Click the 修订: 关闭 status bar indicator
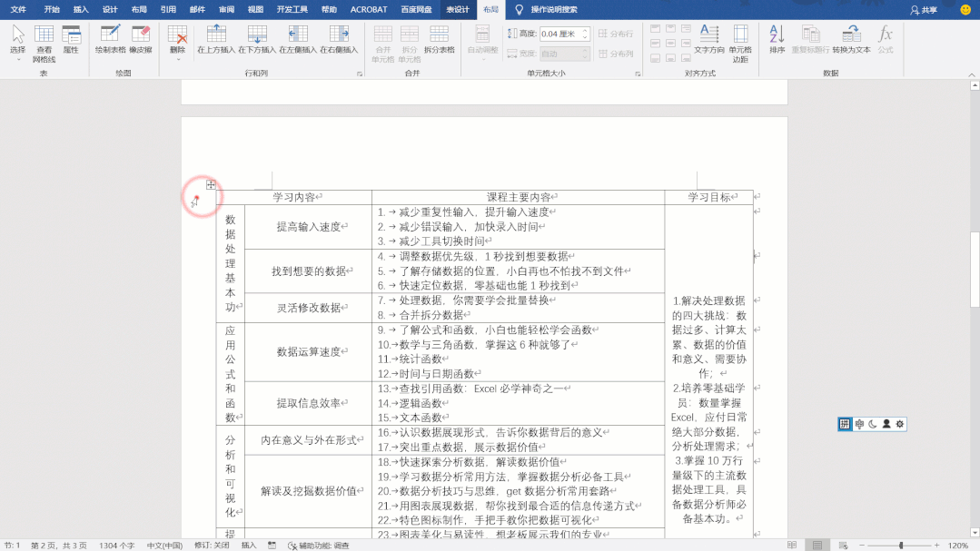The width and height of the screenshot is (980, 551). [212, 546]
